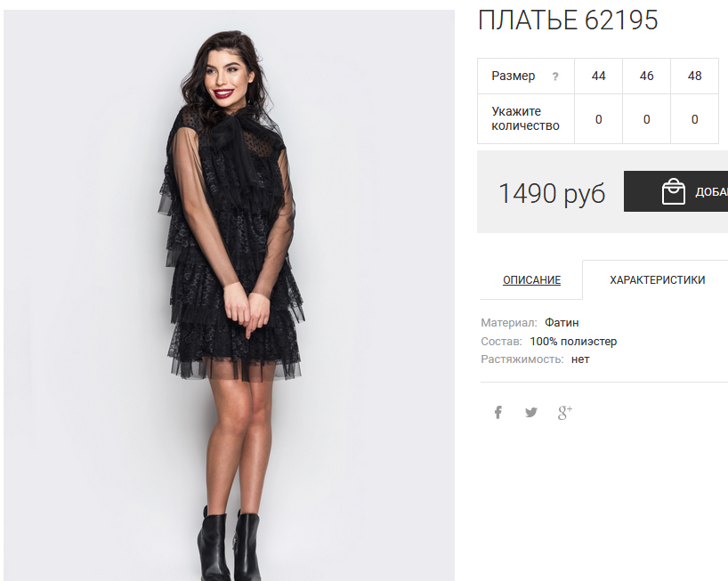Enlarge the dress product photo
Screen dimensions: 728x581
pos(229,295)
